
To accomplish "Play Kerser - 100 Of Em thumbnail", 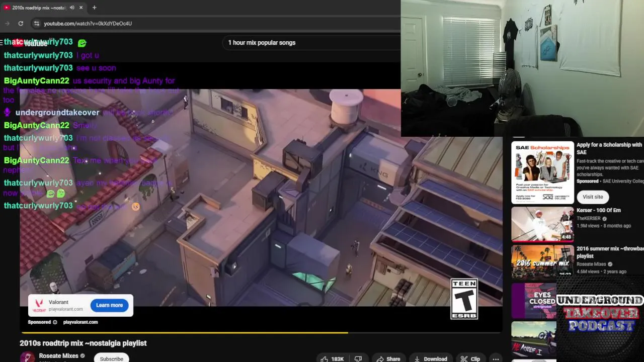I will click(542, 224).
